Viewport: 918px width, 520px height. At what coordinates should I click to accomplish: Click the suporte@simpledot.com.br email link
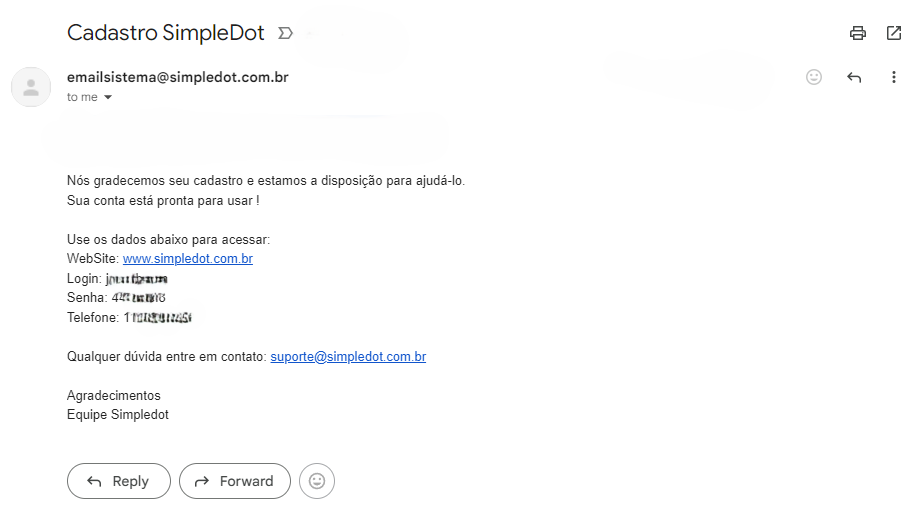pyautogui.click(x=348, y=356)
